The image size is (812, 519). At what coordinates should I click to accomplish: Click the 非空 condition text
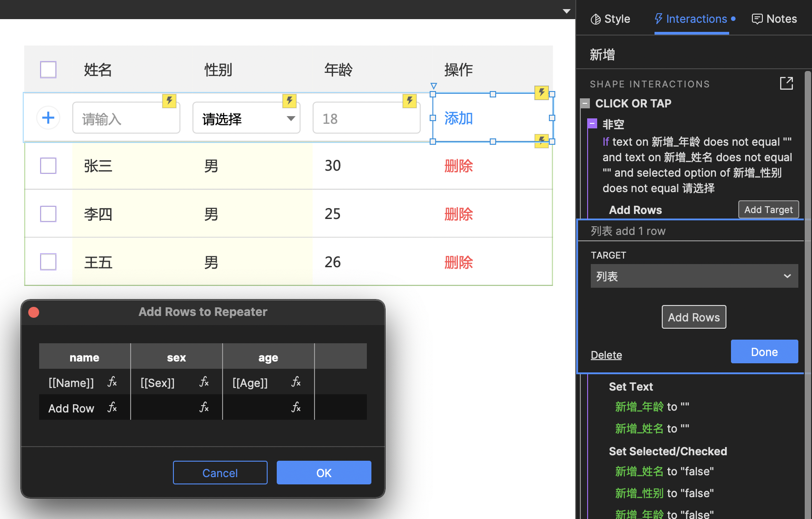coord(697,165)
